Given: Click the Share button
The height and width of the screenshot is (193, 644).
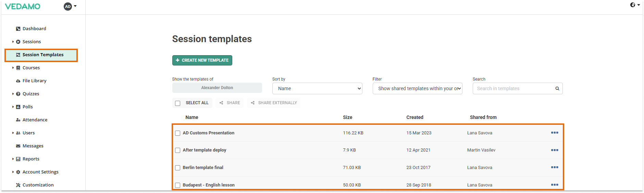Looking at the screenshot, I should pos(230,103).
